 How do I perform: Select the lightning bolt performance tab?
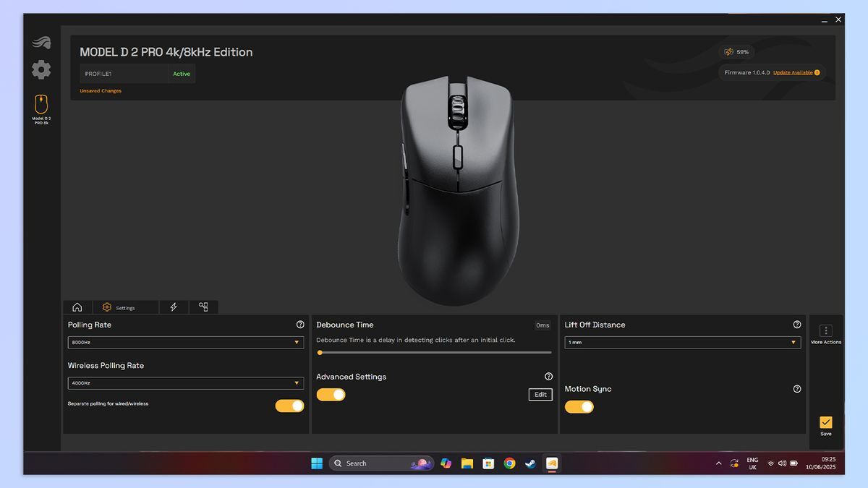[x=174, y=307]
